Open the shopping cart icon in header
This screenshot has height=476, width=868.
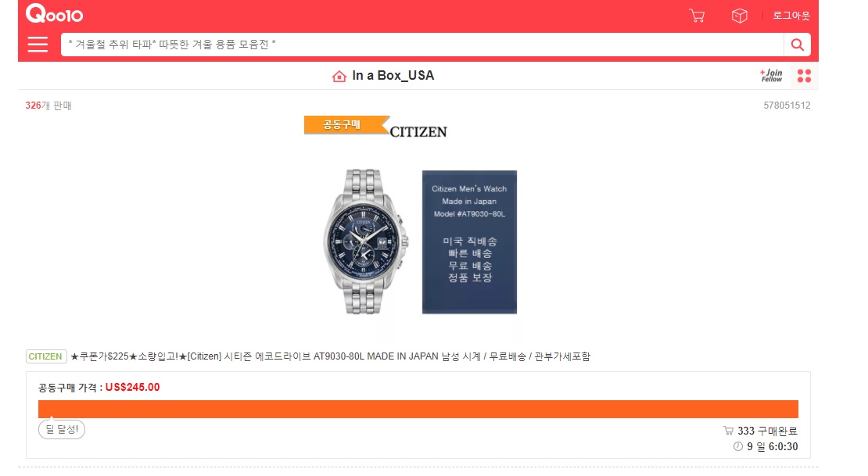697,16
